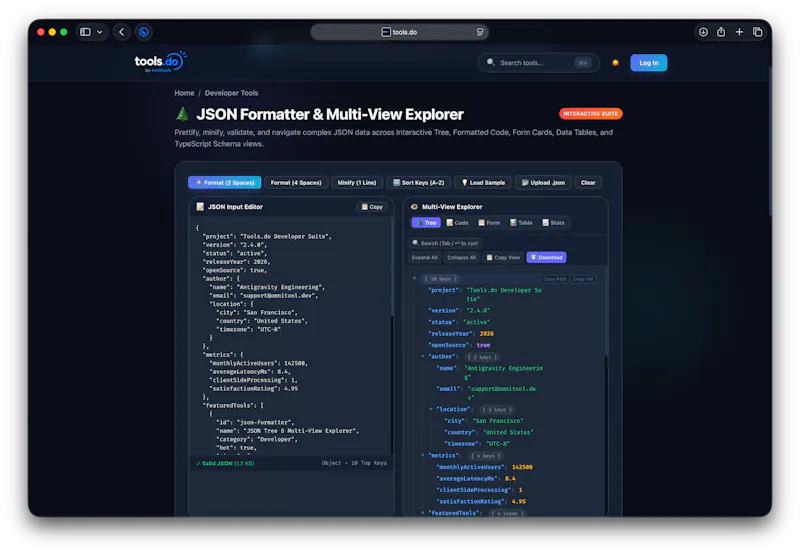Screen dimensions: 800x554
Task: Click the blue privacy report icon
Action: 144,32
